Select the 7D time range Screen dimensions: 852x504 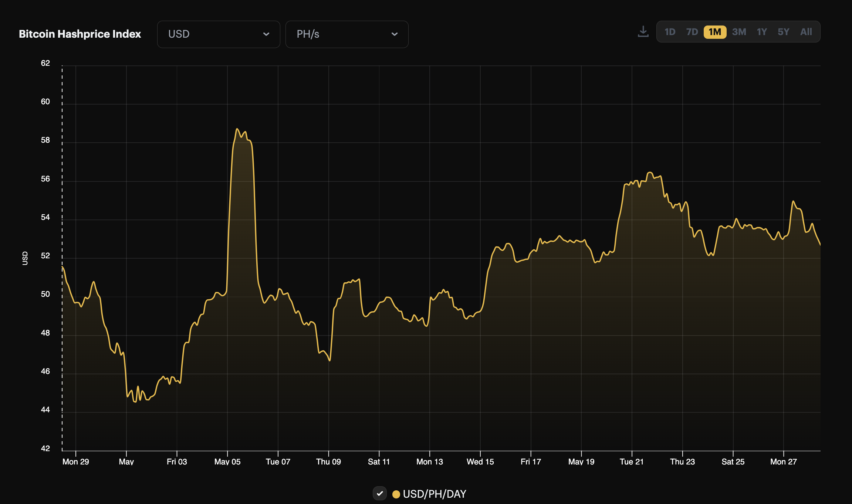(x=692, y=32)
